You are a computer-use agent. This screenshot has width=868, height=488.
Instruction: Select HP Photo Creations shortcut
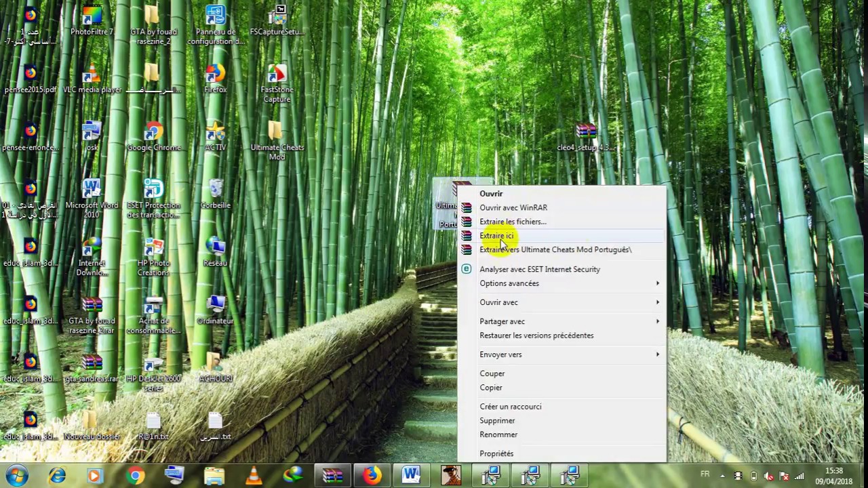click(154, 257)
